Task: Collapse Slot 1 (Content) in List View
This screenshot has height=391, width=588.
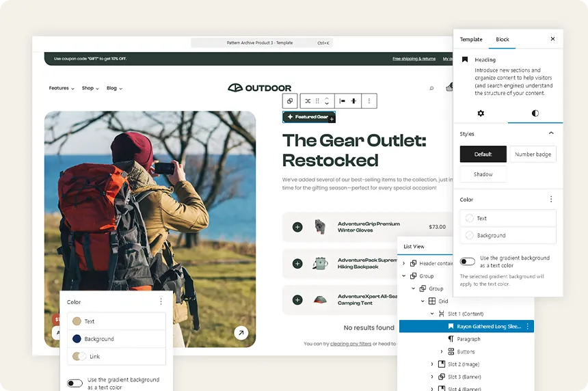Action: point(432,314)
